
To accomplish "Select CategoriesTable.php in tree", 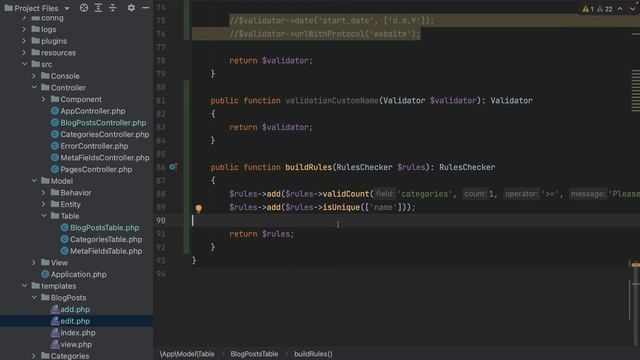I will click(x=106, y=239).
